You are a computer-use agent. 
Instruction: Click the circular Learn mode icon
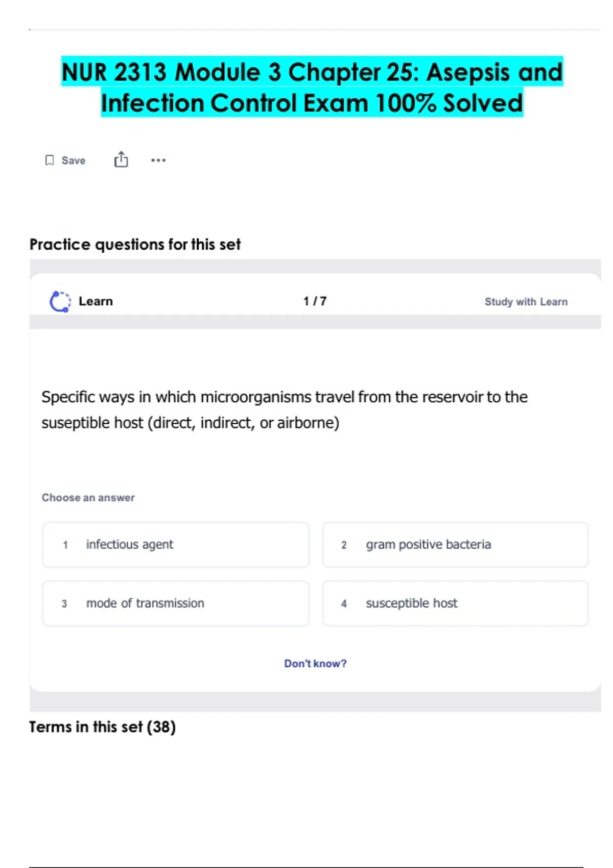[60, 301]
